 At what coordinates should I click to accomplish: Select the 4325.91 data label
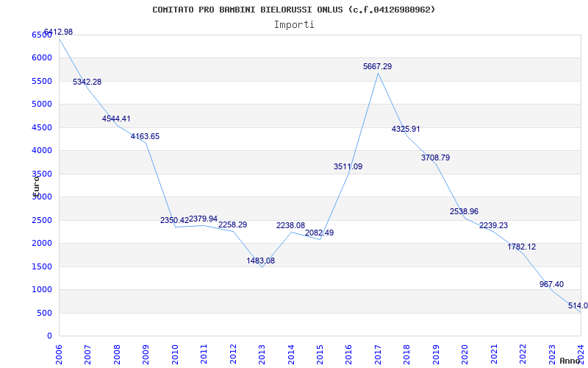point(406,130)
